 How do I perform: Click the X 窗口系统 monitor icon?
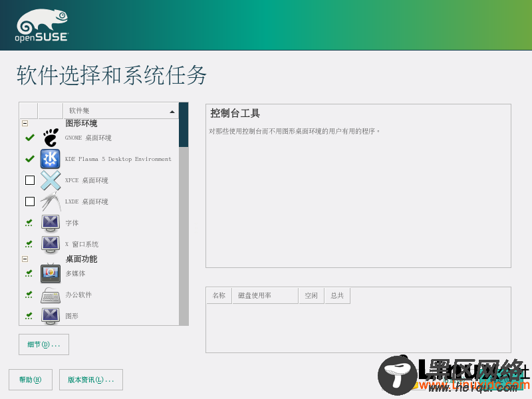pos(51,244)
